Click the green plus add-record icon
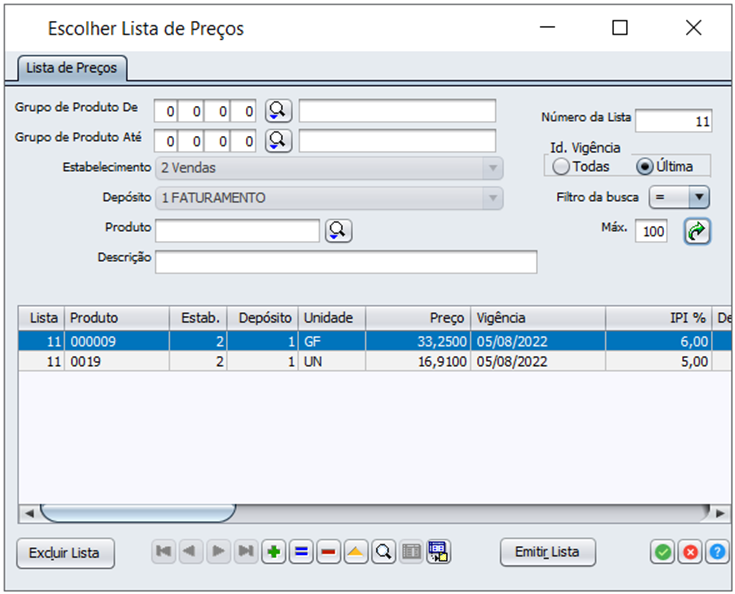Viewport: 735px width, 594px height. point(274,552)
